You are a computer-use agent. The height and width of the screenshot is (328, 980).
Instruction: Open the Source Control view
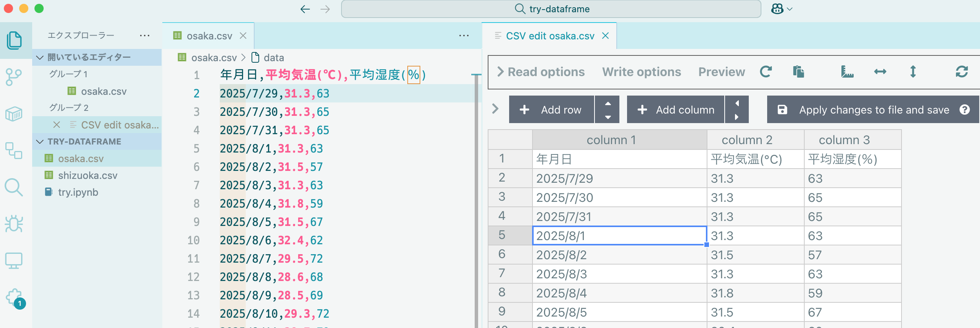(x=14, y=77)
